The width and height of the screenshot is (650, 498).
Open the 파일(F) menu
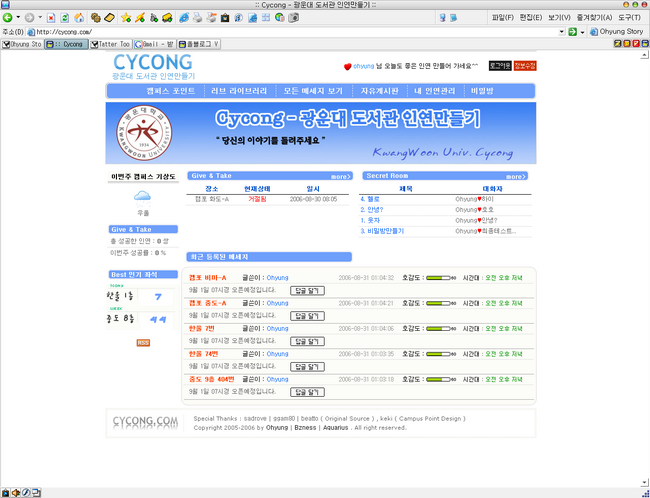tap(503, 18)
